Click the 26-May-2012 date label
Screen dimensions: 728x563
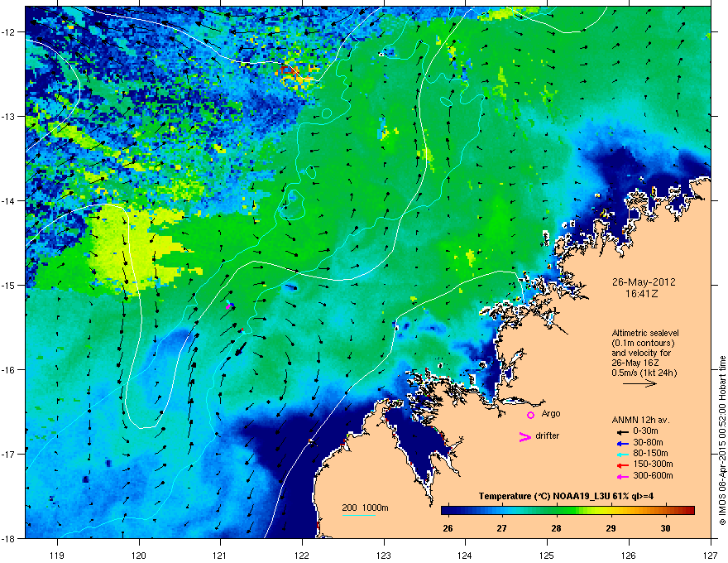tap(644, 282)
